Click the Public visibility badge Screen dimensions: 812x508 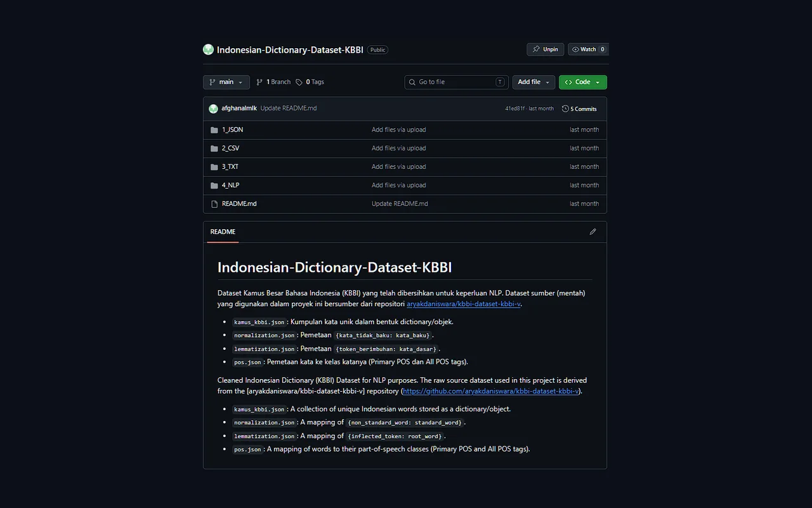[377, 50]
